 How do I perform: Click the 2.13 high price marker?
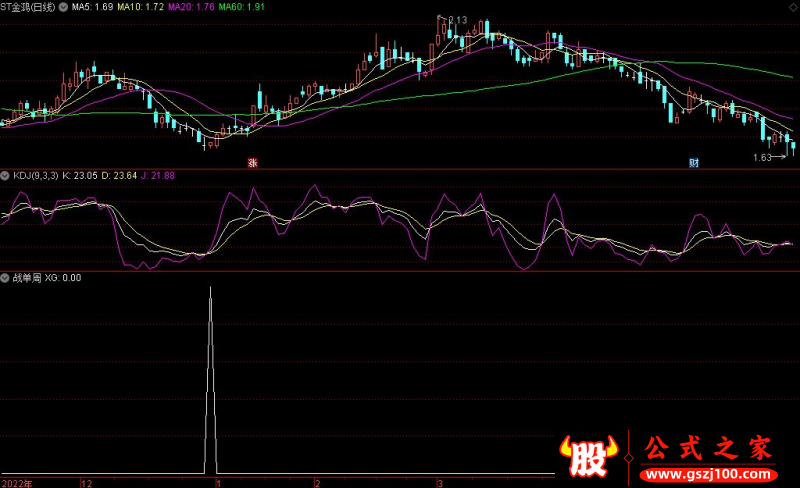(x=453, y=20)
